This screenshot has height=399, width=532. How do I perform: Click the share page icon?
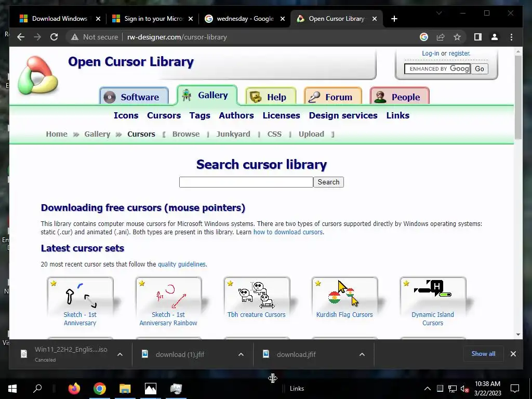coord(441,37)
